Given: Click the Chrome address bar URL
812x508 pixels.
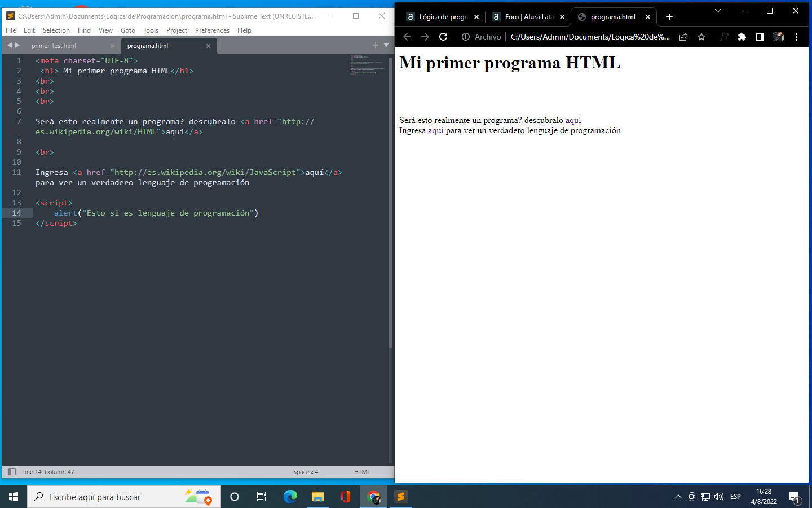Looking at the screenshot, I should 590,37.
